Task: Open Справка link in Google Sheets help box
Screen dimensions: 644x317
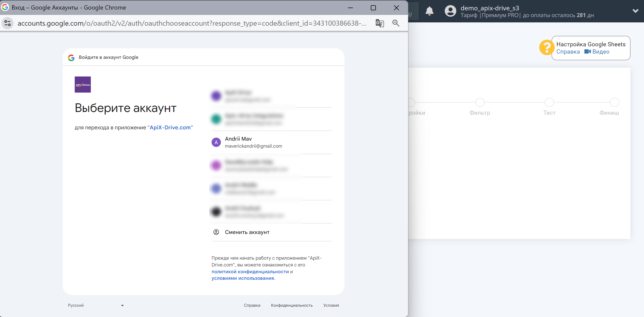Action: coord(568,52)
